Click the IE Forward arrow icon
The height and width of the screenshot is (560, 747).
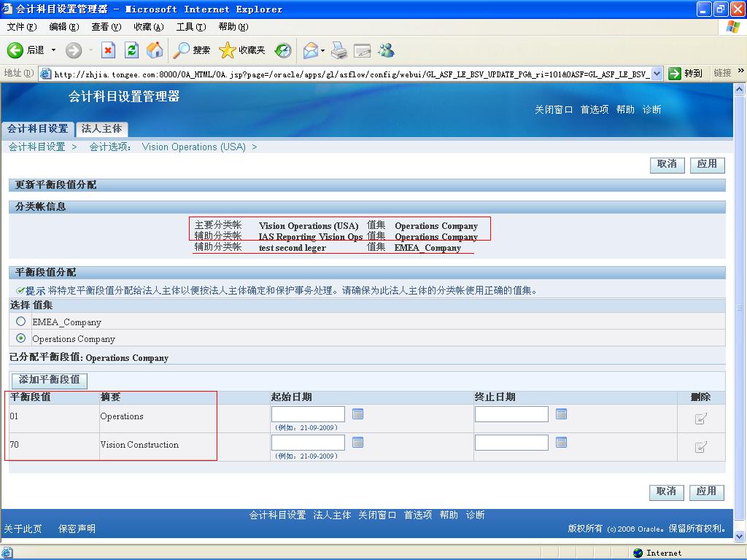coord(74,50)
